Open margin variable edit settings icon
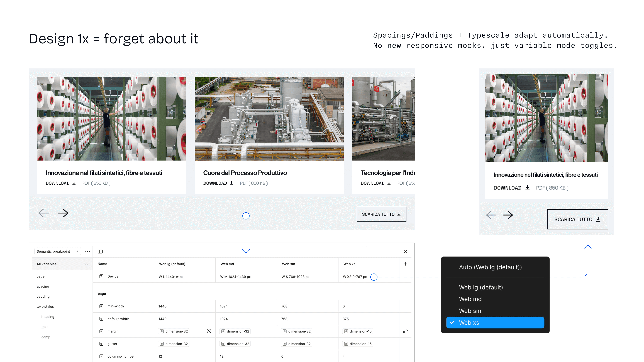The image size is (644, 362). pos(405,331)
